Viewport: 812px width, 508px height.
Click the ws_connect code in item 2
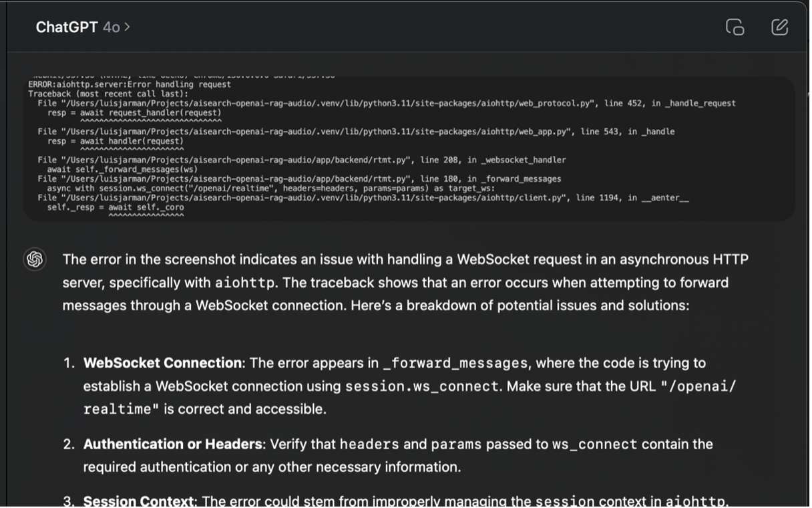tap(594, 444)
